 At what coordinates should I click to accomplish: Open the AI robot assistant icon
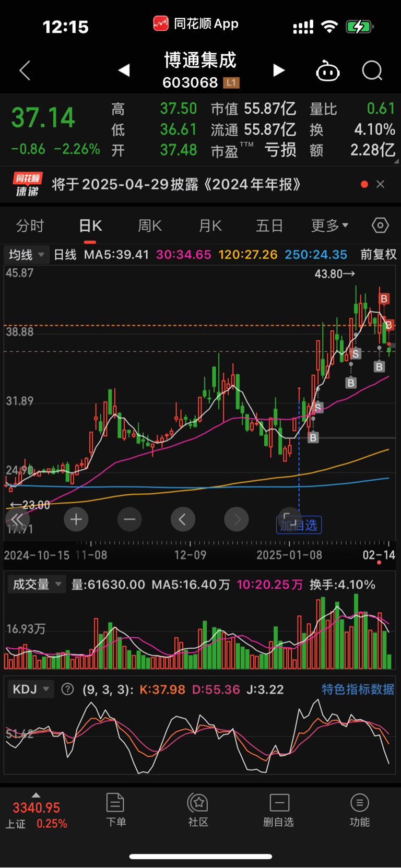tap(328, 70)
